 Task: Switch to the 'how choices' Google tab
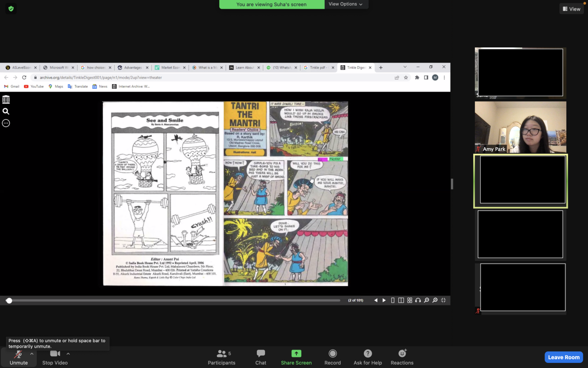click(96, 68)
